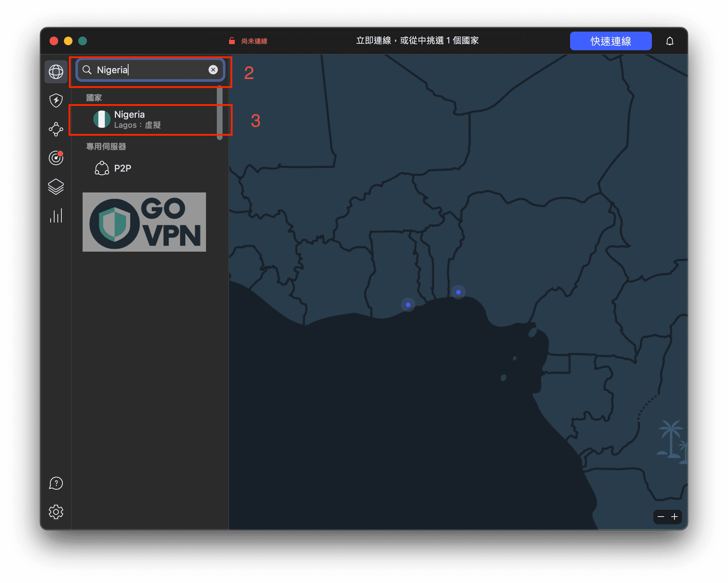Click the Lagos server dot on map

tap(458, 292)
